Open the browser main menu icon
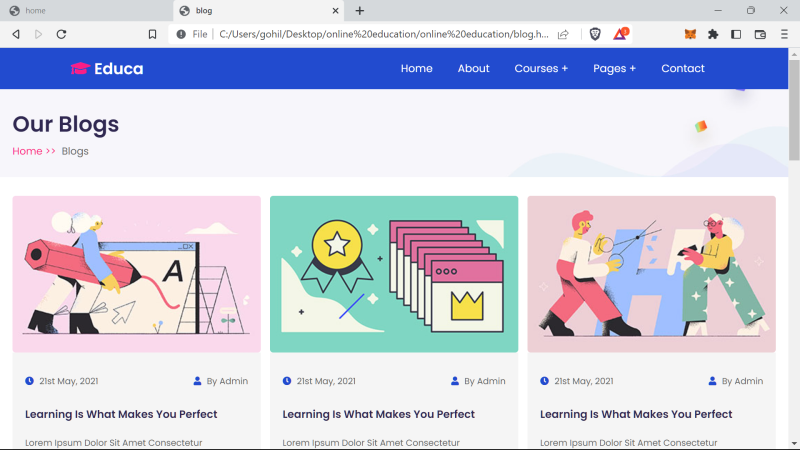 [784, 34]
